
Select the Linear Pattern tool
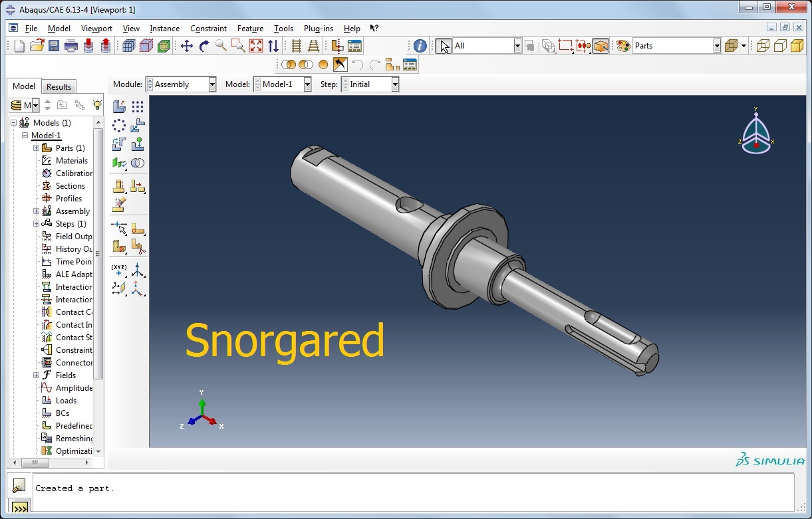pos(138,107)
